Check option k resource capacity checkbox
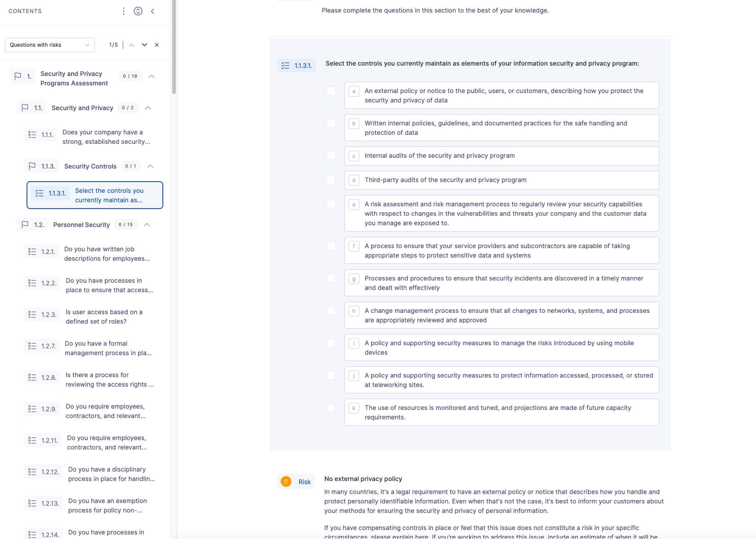 click(331, 408)
